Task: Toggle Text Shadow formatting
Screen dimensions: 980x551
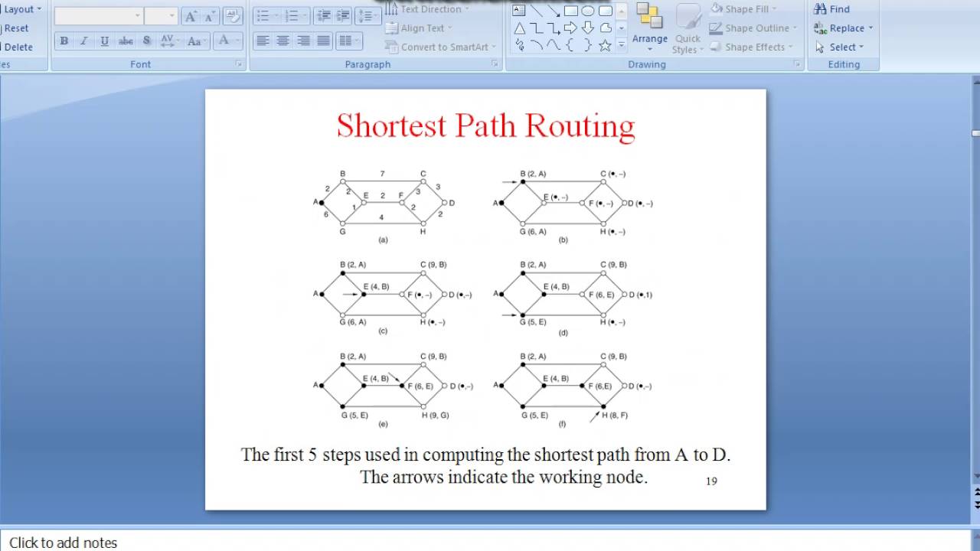Action: (x=147, y=41)
